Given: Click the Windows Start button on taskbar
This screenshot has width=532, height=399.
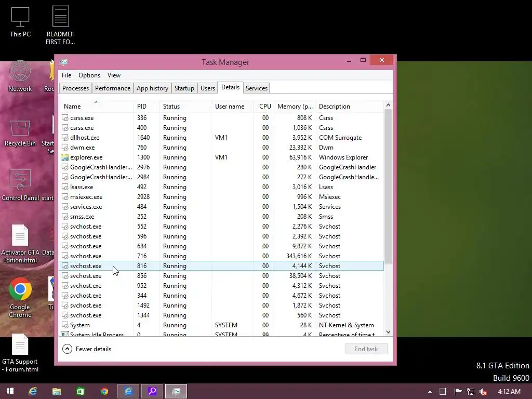Looking at the screenshot, I should (10, 391).
